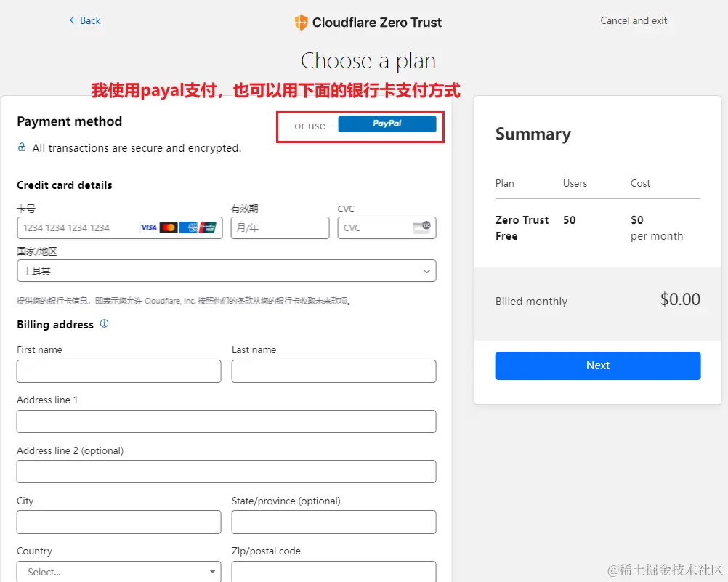Viewport: 728px width, 582px height.
Task: Focus the expiry date month/year field
Action: coord(280,227)
